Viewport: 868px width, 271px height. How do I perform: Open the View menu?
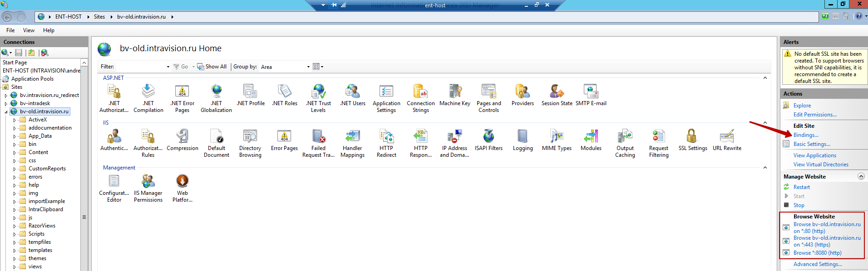coord(29,30)
